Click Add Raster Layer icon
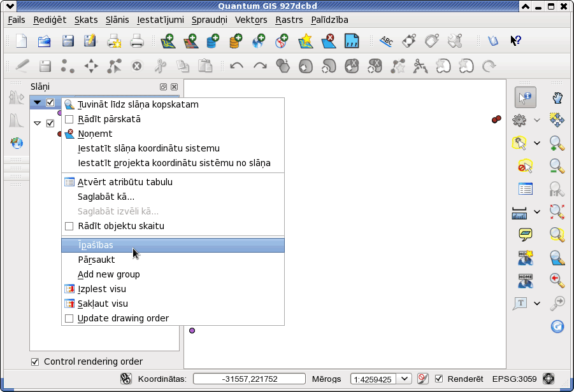Image resolution: width=574 pixels, height=392 pixels. pyautogui.click(x=190, y=41)
